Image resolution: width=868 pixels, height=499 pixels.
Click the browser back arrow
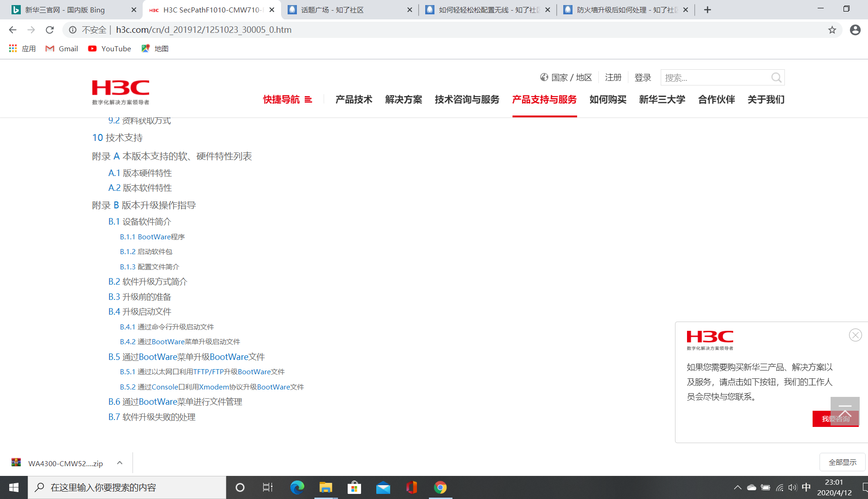coord(12,30)
